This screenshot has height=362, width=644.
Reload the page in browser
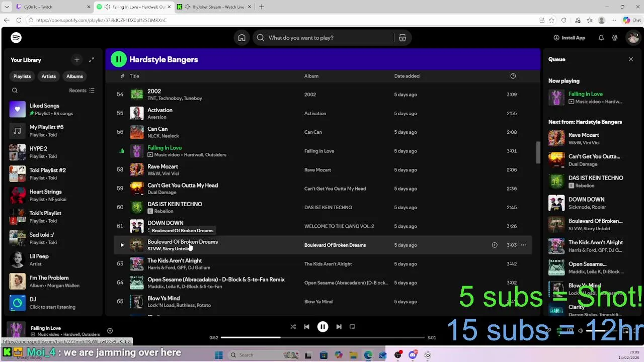[19, 20]
